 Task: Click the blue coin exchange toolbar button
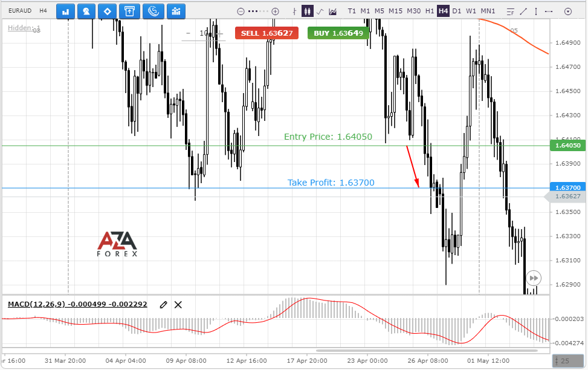[153, 11]
